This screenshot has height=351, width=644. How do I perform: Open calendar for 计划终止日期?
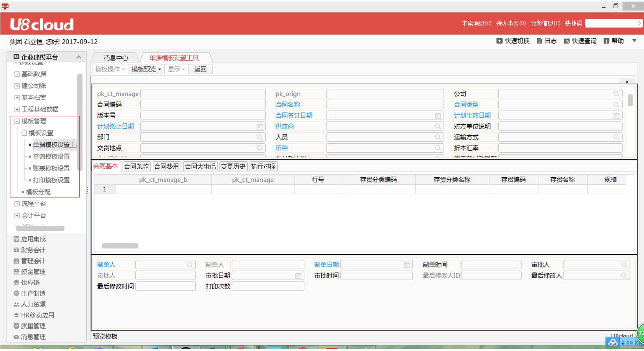point(260,126)
